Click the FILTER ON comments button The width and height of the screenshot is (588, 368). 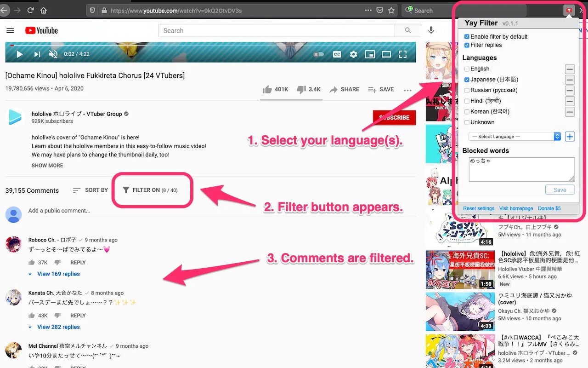coord(150,190)
